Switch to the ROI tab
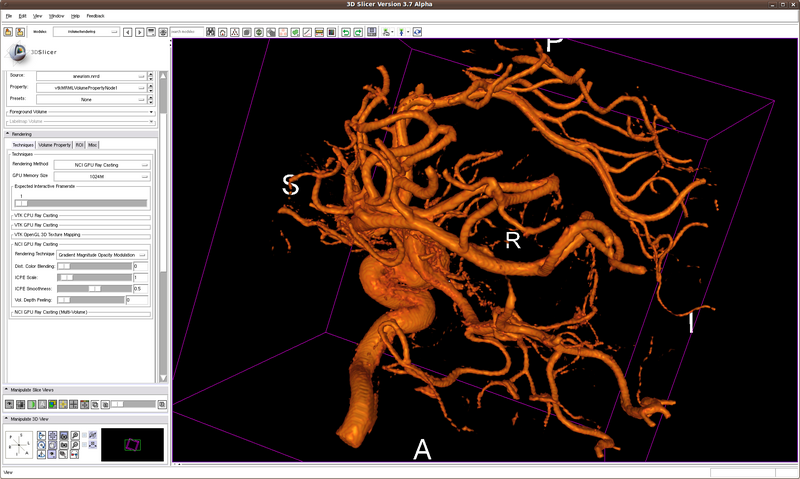Viewport: 800px width, 479px height. click(79, 145)
